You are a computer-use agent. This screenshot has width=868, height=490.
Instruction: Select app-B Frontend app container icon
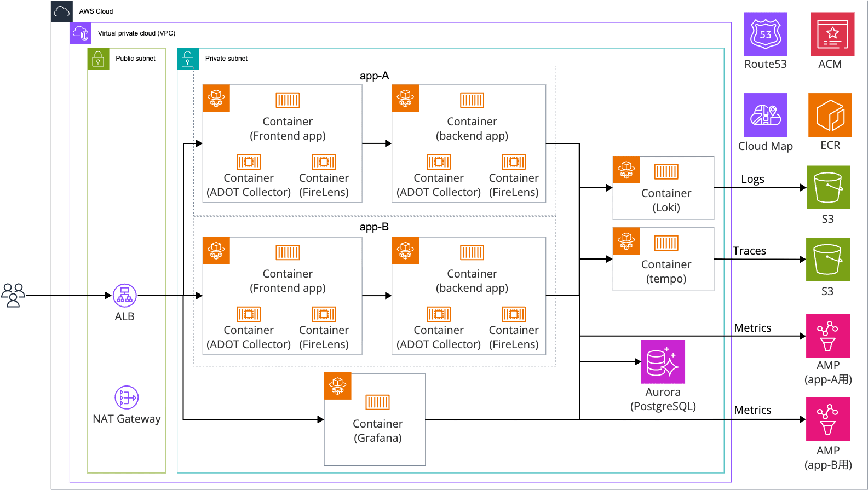click(x=288, y=252)
